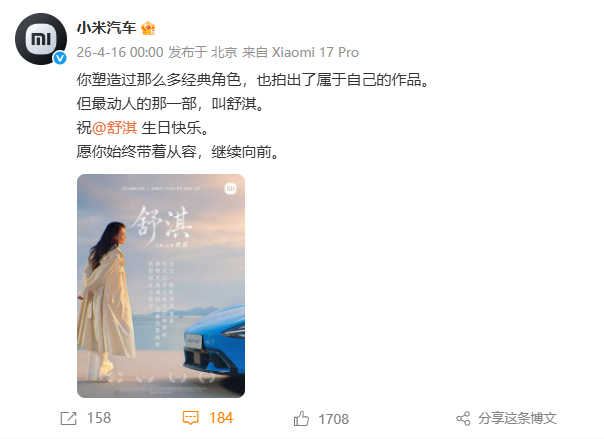Click 分享这条博文 share text

[517, 419]
